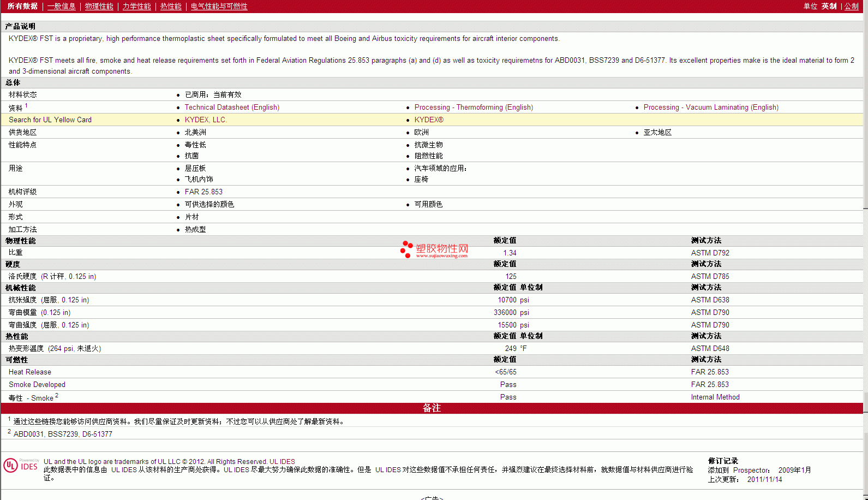Click the 汽车领域的应用 use entry
Screen dimensions: 868x500
click(440, 169)
